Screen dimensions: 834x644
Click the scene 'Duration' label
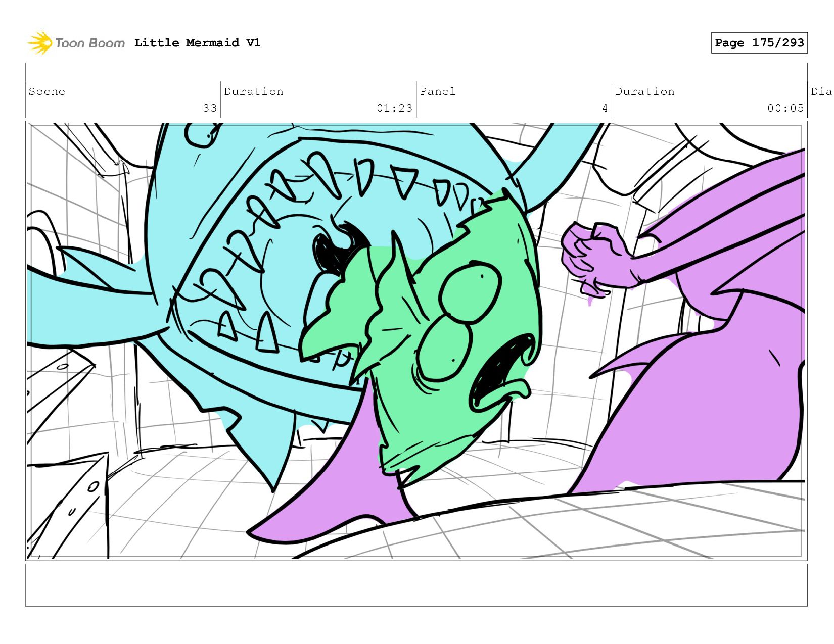(254, 91)
